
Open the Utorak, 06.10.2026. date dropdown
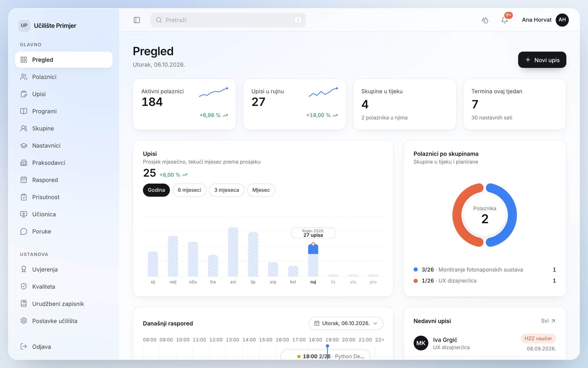tap(346, 323)
